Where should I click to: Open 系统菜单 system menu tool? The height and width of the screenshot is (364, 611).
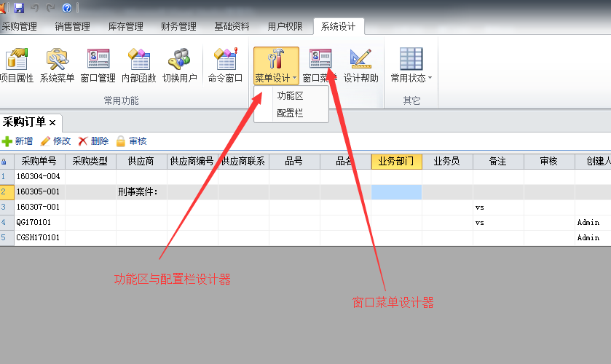coord(58,66)
